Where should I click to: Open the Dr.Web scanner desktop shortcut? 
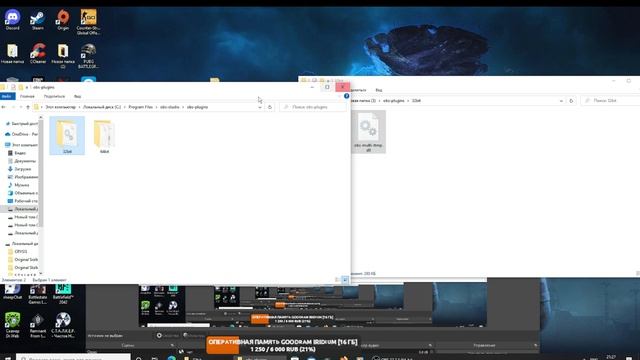[13, 325]
